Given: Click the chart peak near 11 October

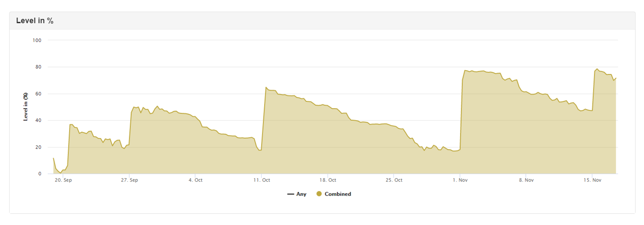Looking at the screenshot, I should pos(266,87).
